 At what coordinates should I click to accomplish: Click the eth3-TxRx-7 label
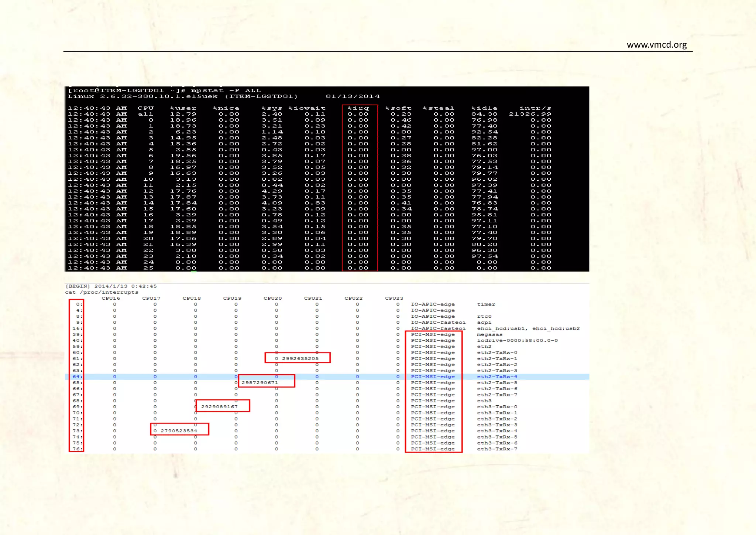pos(497,449)
